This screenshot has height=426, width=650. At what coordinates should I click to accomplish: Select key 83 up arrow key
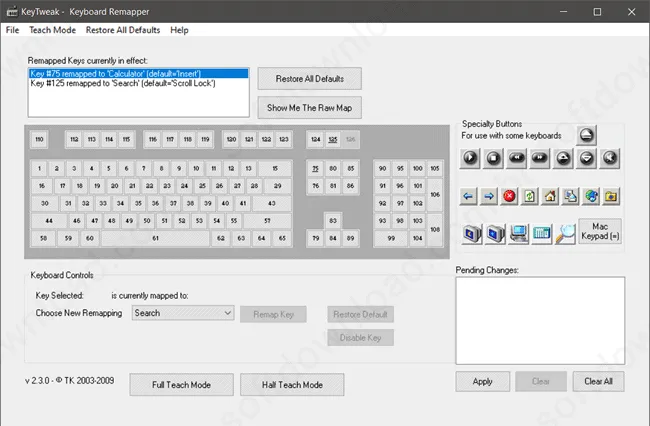coord(333,221)
